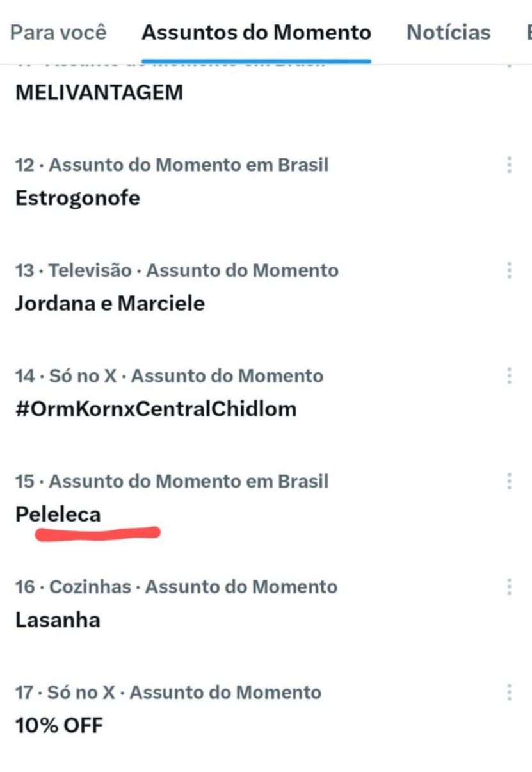Screen dimensions: 532x772
Task: Open the #OrmKornxCentralChidlom hashtag
Action: (156, 409)
